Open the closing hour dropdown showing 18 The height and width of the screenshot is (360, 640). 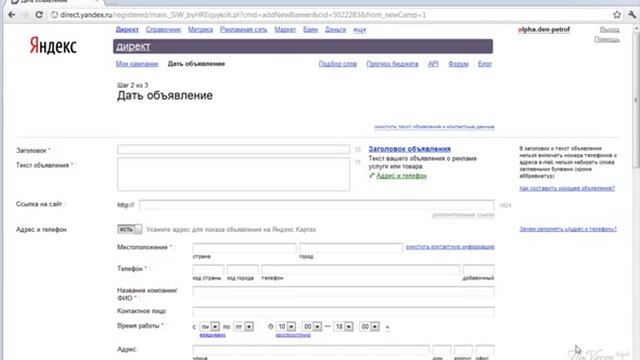click(344, 327)
